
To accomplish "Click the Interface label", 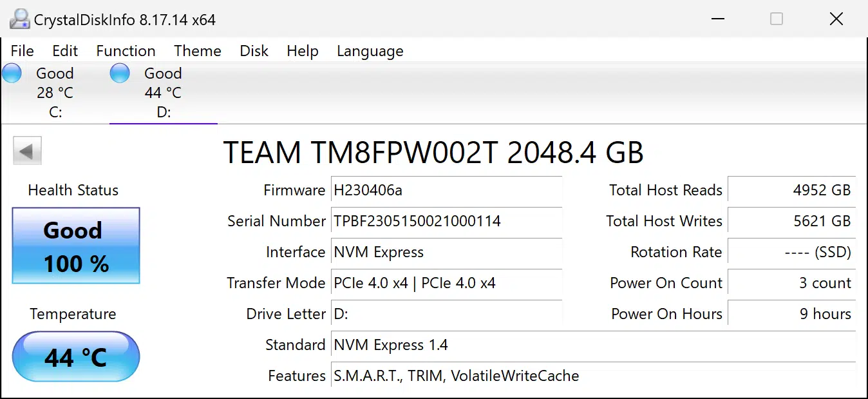I will click(x=296, y=252).
